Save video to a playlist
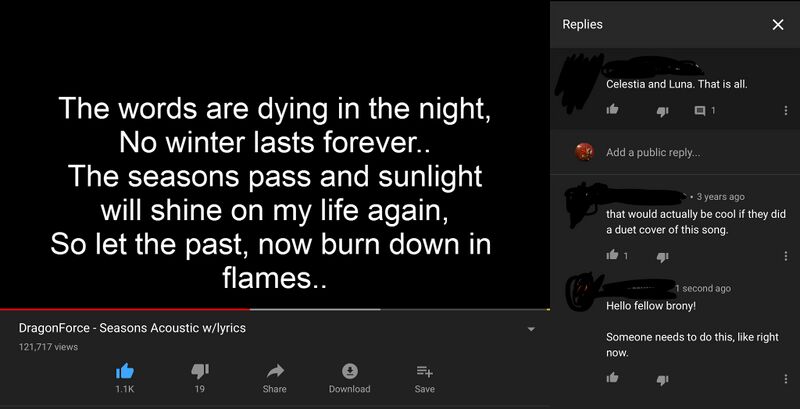 coord(424,370)
